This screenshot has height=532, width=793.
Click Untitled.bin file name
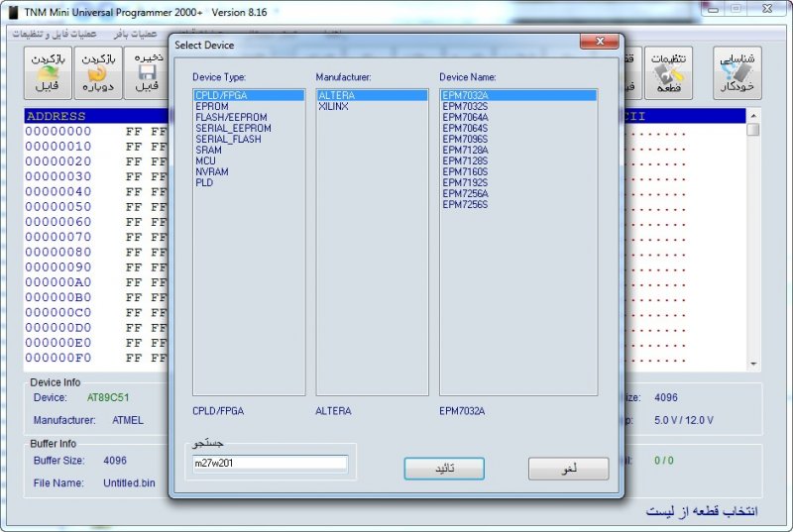[129, 483]
